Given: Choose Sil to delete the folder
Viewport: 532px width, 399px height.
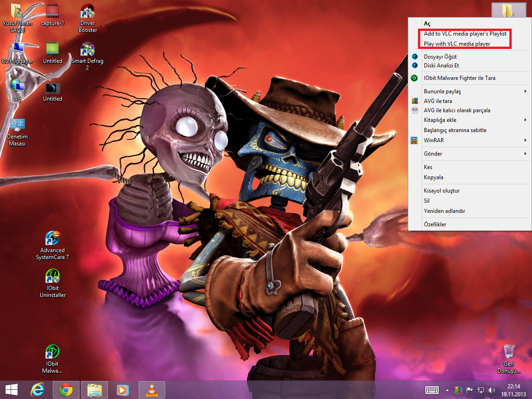Looking at the screenshot, I should tap(470, 201).
